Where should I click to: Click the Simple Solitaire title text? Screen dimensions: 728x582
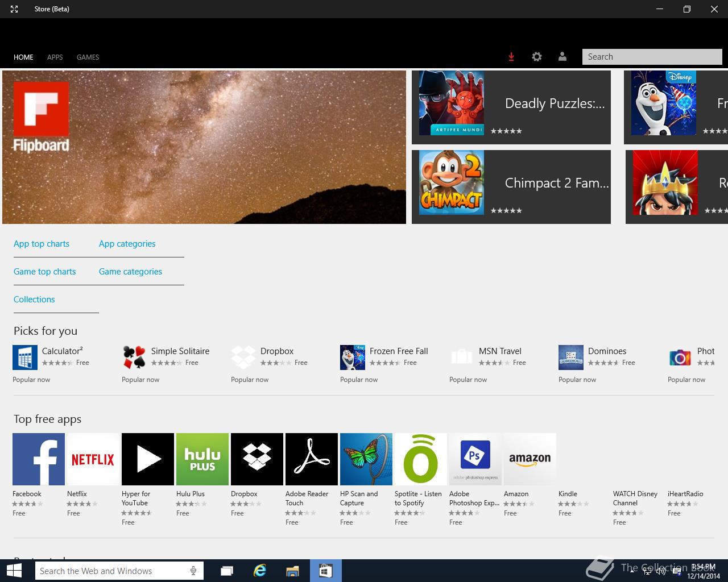pos(180,351)
